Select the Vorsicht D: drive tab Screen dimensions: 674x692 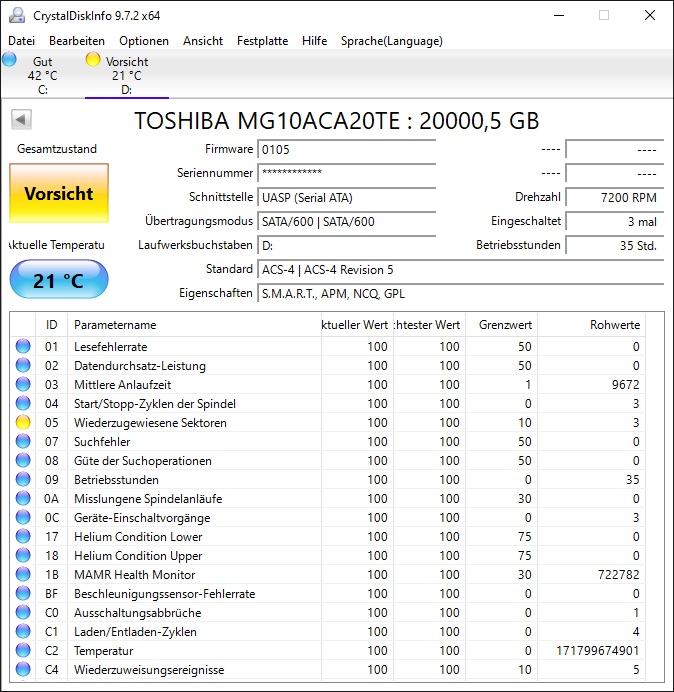pyautogui.click(x=127, y=75)
